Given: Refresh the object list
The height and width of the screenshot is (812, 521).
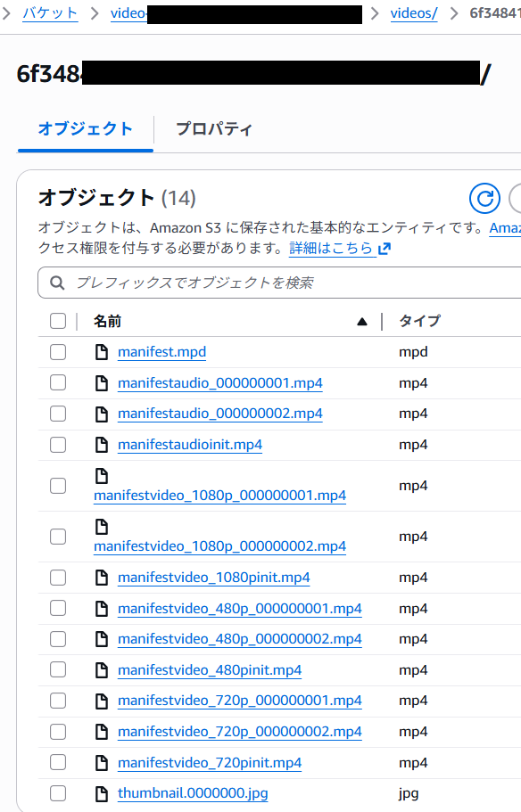Looking at the screenshot, I should tap(484, 198).
